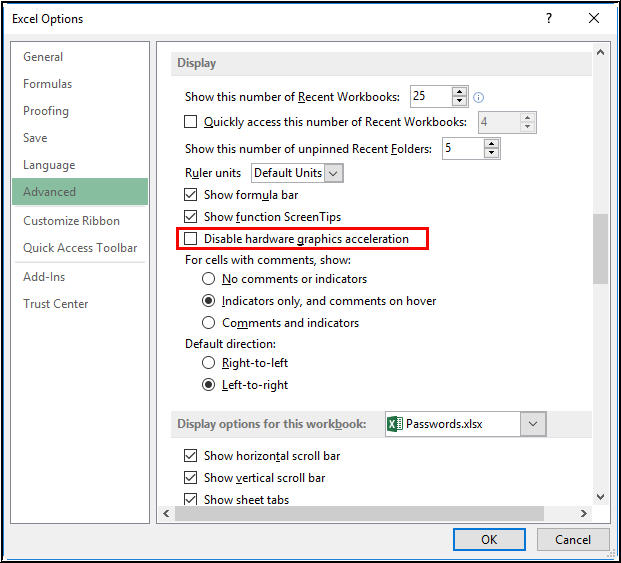This screenshot has width=621, height=563.
Task: Select No comments or indicators
Action: tap(208, 279)
